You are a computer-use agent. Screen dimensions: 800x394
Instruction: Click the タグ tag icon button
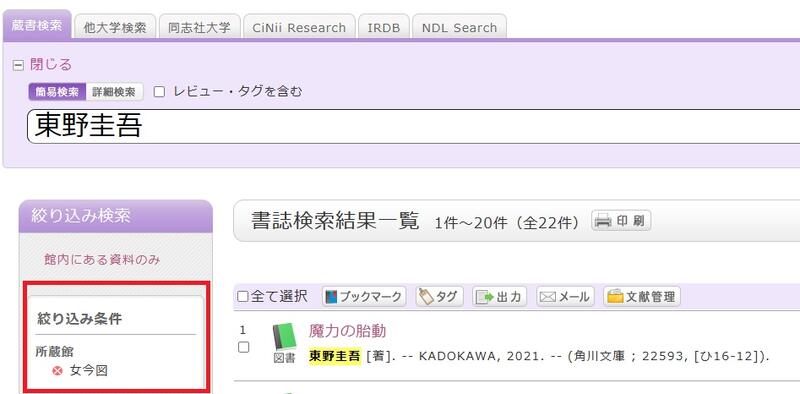439,297
